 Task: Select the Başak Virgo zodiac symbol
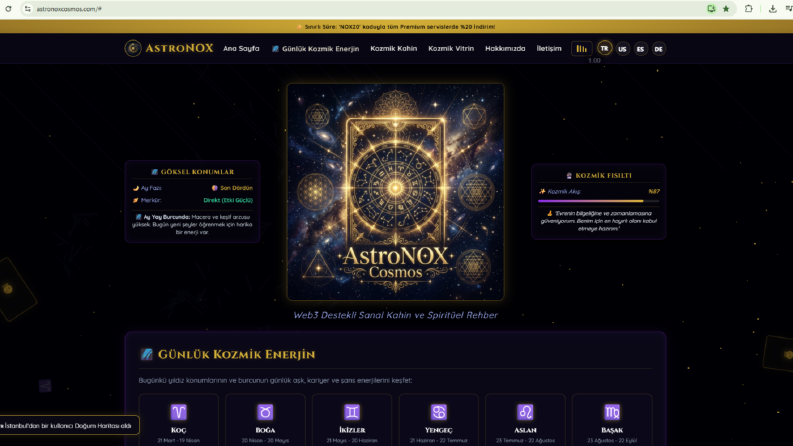pos(612,412)
